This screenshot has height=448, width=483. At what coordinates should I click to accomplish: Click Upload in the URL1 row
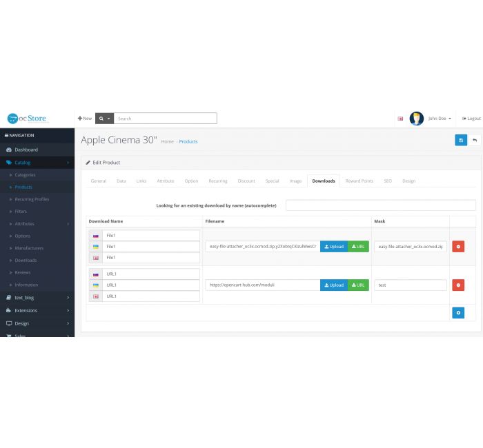click(x=334, y=285)
